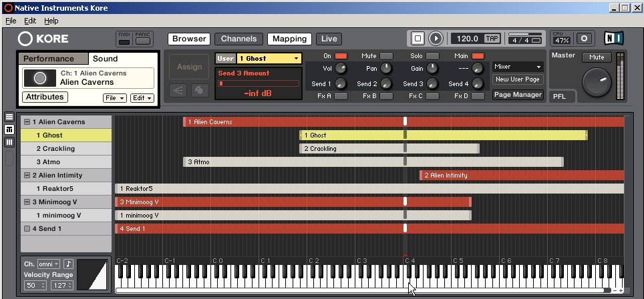
Task: Click the New User Page button
Action: coord(518,79)
